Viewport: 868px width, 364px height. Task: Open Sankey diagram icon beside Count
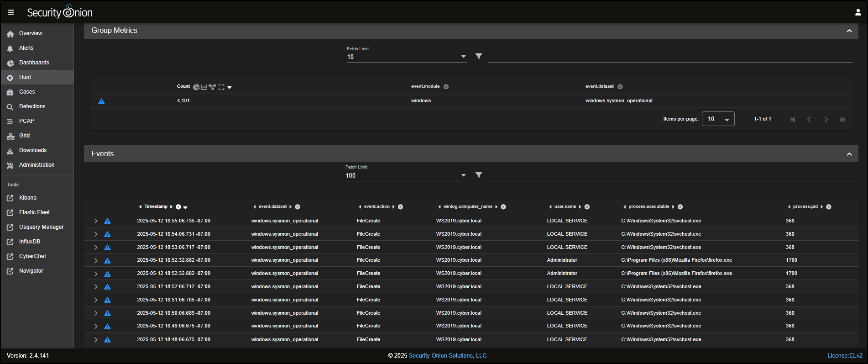(x=212, y=87)
